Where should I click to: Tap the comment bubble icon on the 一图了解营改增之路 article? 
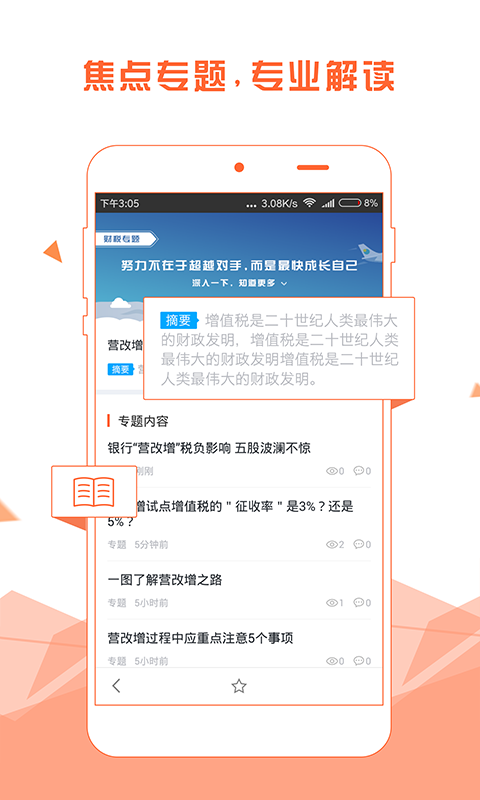pyautogui.click(x=359, y=603)
